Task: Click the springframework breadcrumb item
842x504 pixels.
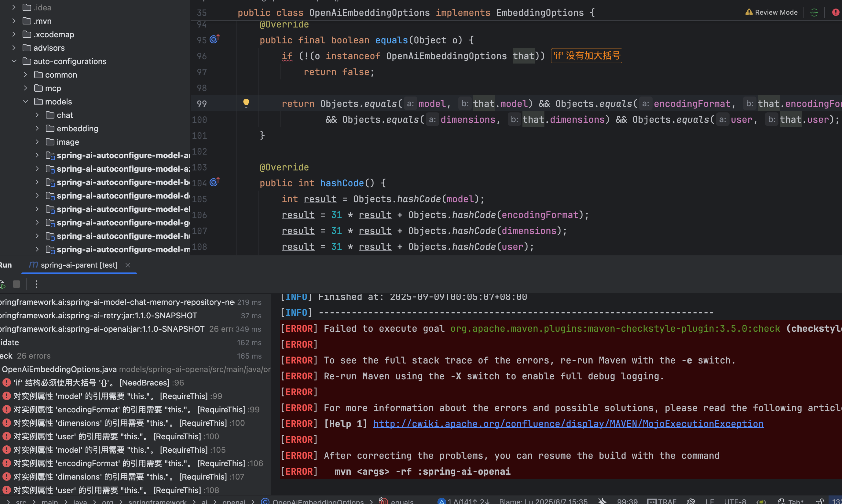Action: pos(157,501)
